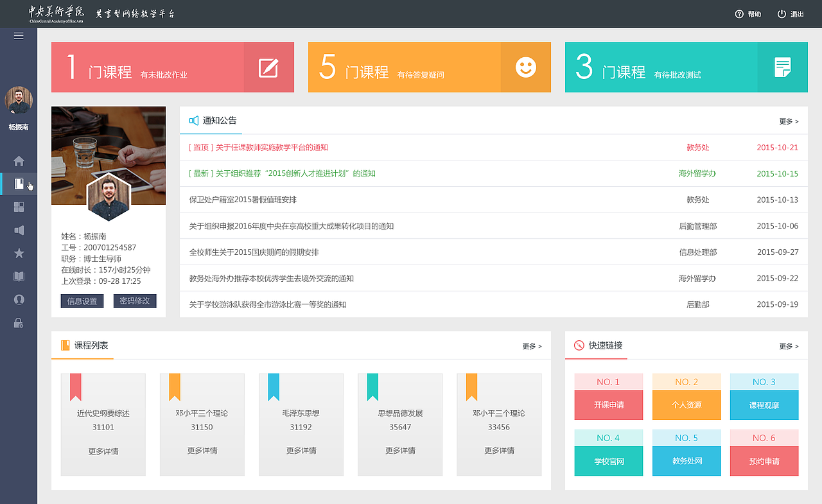This screenshot has width=822, height=504.
Task: Select the highlighted bookmark/course sidebar icon
Action: (x=19, y=184)
